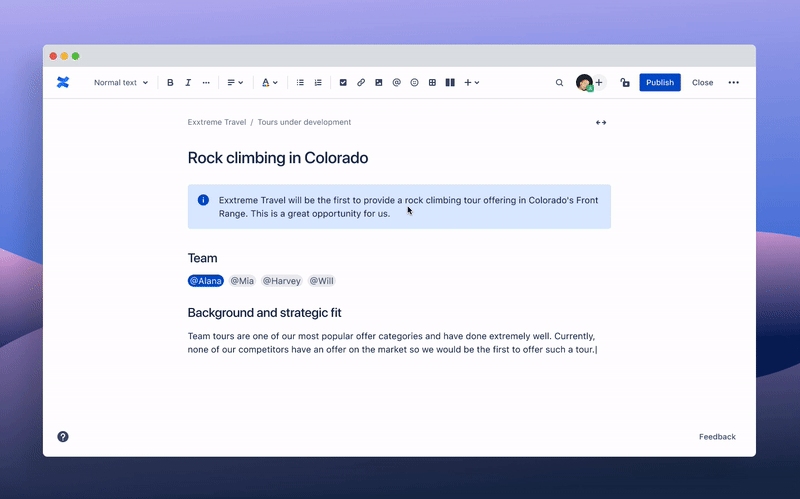Publish the page
The width and height of the screenshot is (800, 499).
click(660, 82)
